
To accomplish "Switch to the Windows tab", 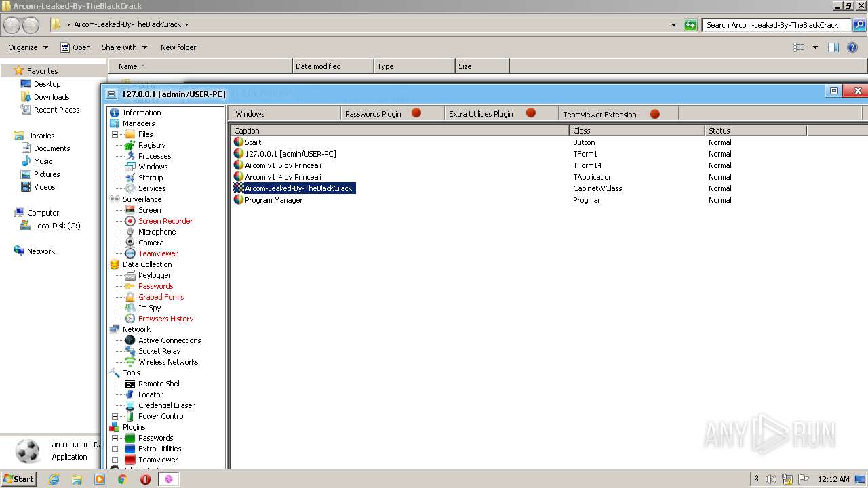I will click(x=283, y=114).
